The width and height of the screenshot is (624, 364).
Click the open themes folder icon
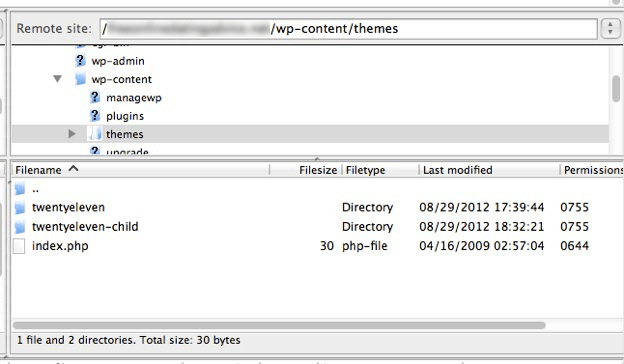pyautogui.click(x=95, y=134)
